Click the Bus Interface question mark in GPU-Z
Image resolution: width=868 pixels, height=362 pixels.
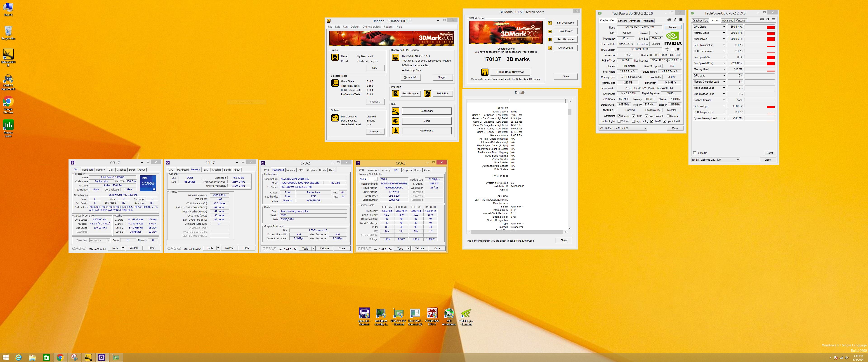[681, 60]
